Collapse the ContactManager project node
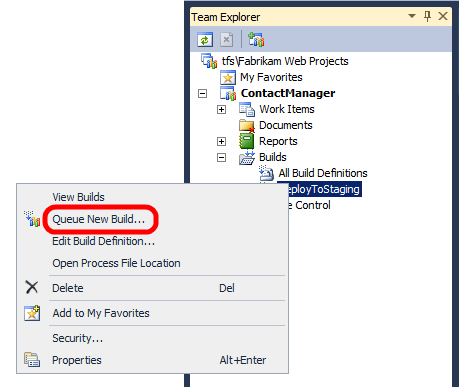 tap(202, 93)
